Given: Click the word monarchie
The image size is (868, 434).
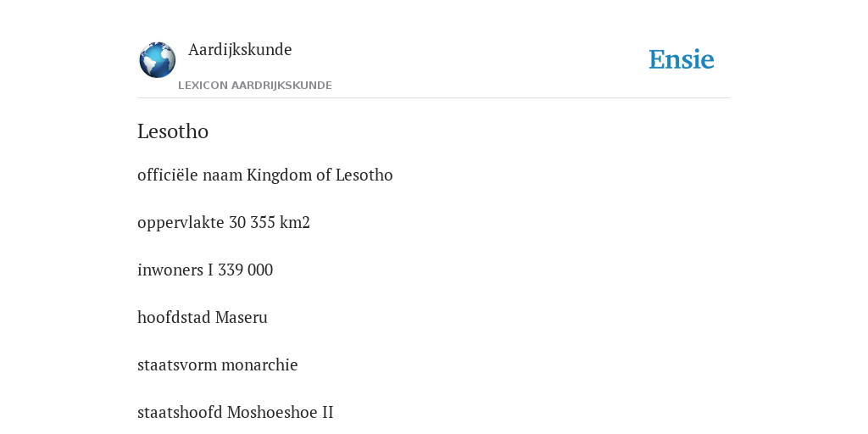Looking at the screenshot, I should (259, 364).
